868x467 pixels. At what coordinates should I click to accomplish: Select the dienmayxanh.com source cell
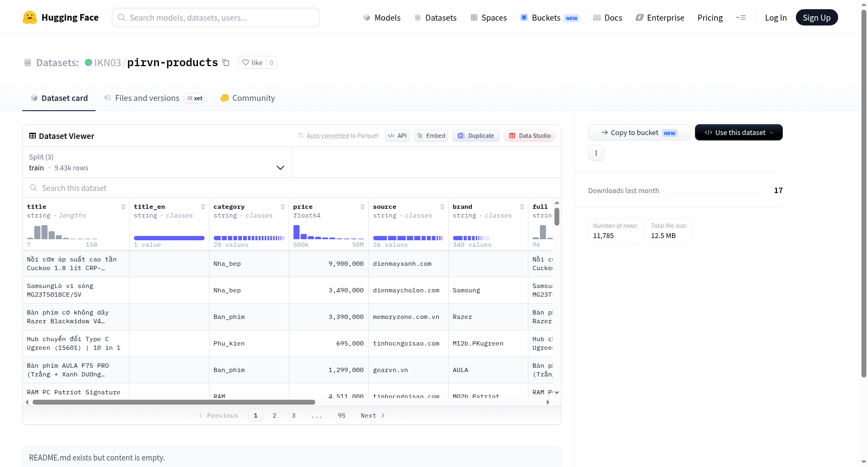409,264
